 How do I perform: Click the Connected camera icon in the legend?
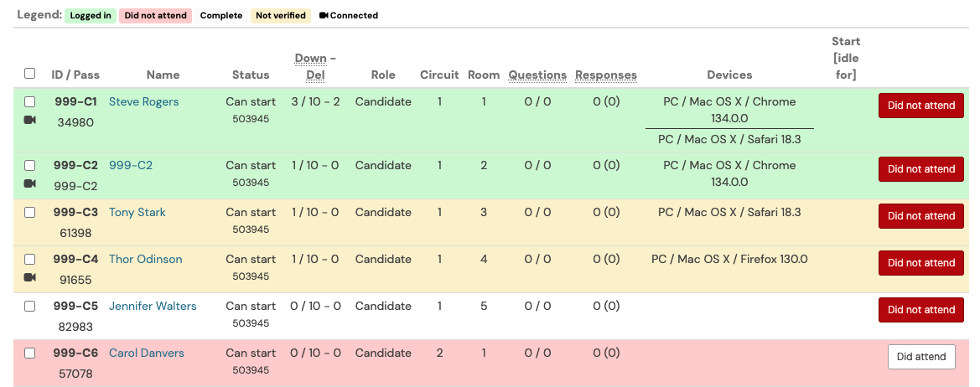[x=323, y=16]
